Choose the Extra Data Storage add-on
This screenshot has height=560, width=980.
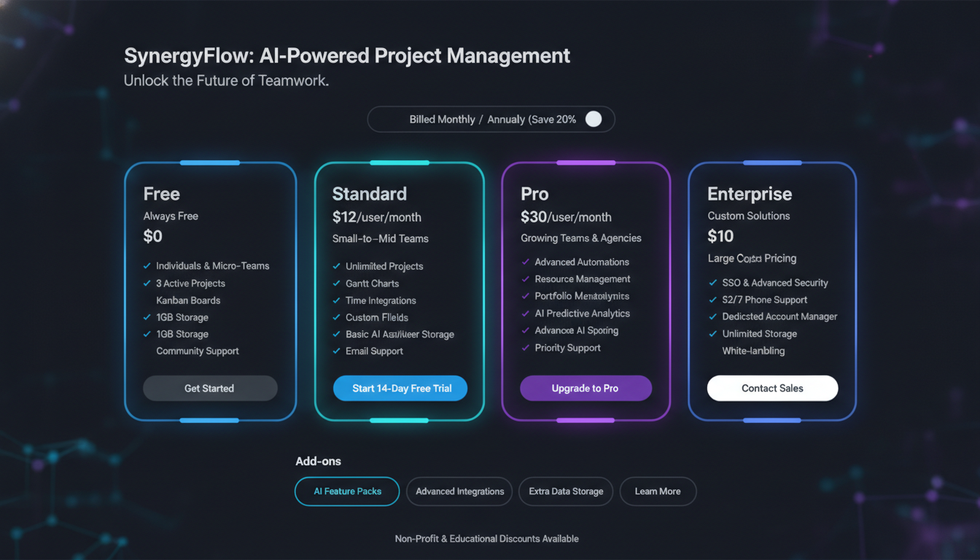click(566, 491)
